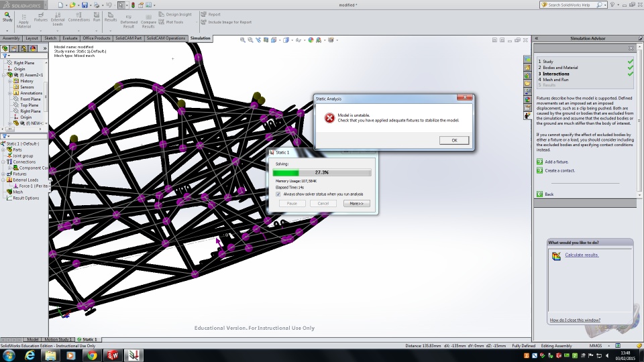This screenshot has width=644, height=362.
Task: Open the Motion Study 1 bottom tab
Action: point(58,339)
